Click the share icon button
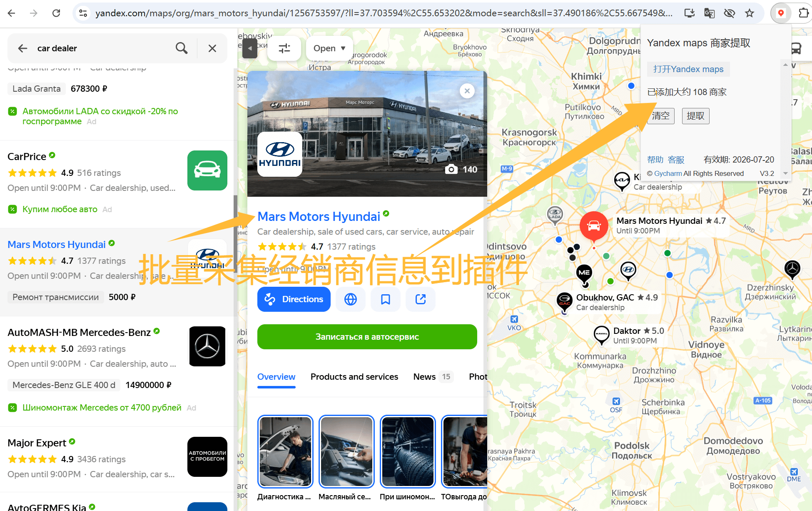This screenshot has width=812, height=511. point(421,299)
